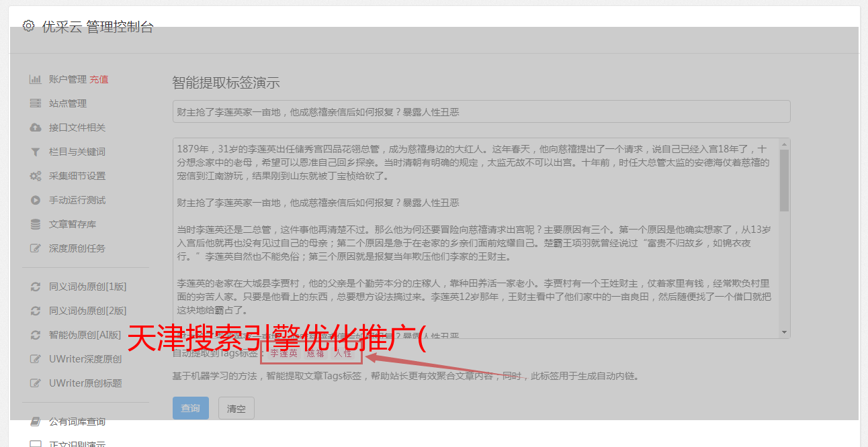Click the 智能提取标签演示 heading
The image size is (868, 447).
click(226, 83)
